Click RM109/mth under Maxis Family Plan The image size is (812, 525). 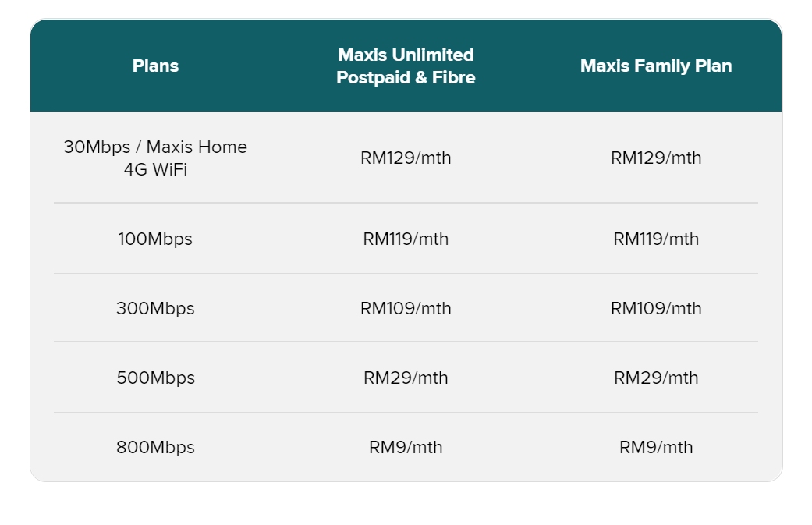pos(656,308)
